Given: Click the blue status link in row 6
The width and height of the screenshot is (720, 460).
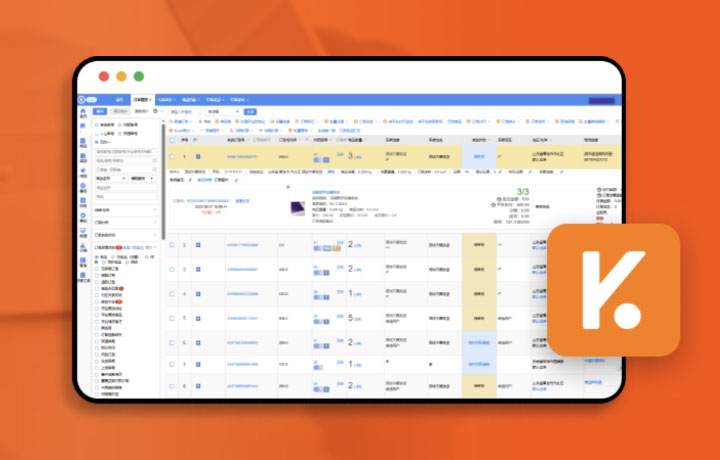Looking at the screenshot, I should click(479, 343).
